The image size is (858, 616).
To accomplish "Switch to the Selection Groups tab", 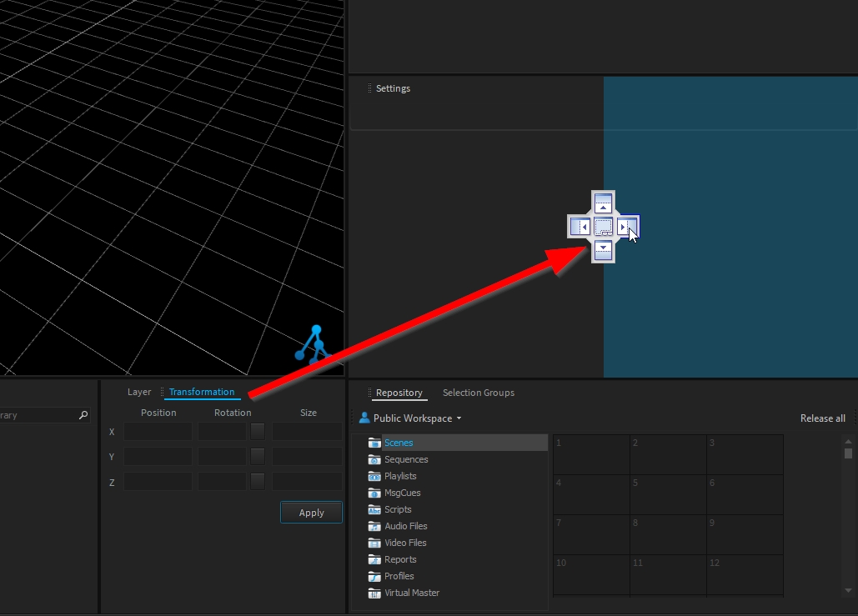I will pyautogui.click(x=478, y=393).
